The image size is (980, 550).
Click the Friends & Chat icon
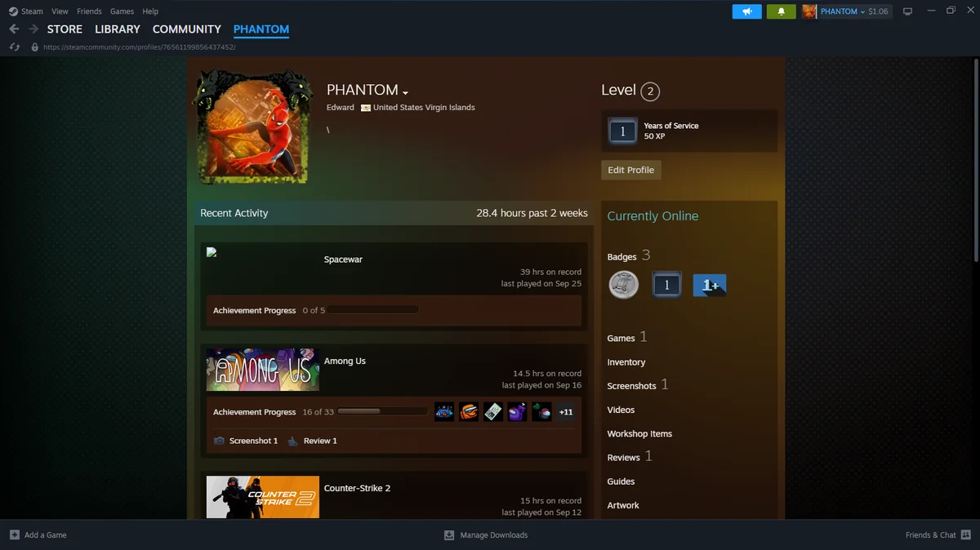(965, 534)
